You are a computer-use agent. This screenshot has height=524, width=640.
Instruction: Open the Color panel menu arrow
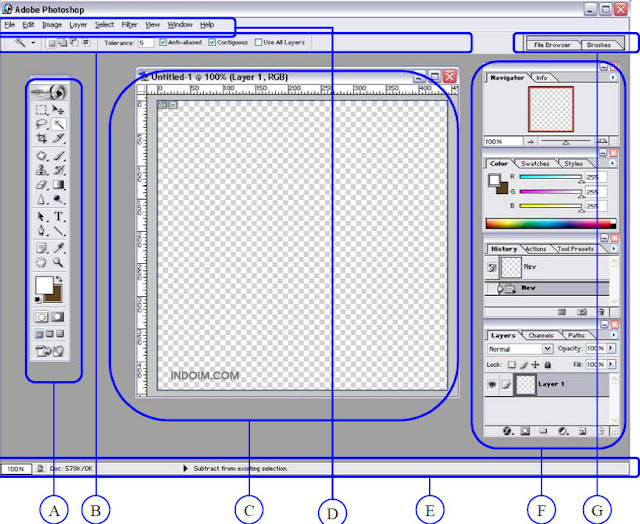click(x=613, y=163)
